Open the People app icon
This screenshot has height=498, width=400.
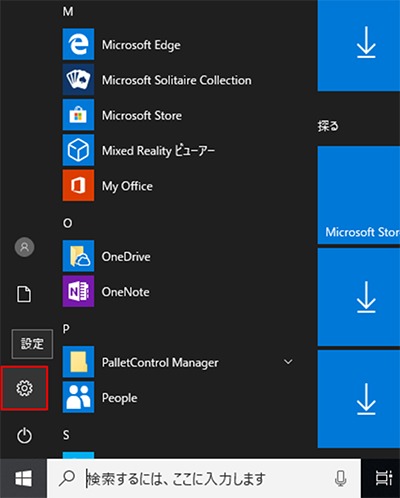pos(78,397)
